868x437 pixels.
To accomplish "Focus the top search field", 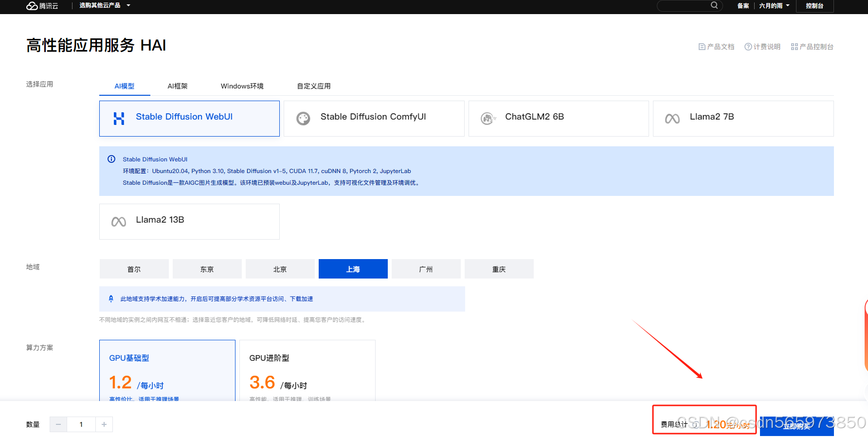I will pos(689,5).
